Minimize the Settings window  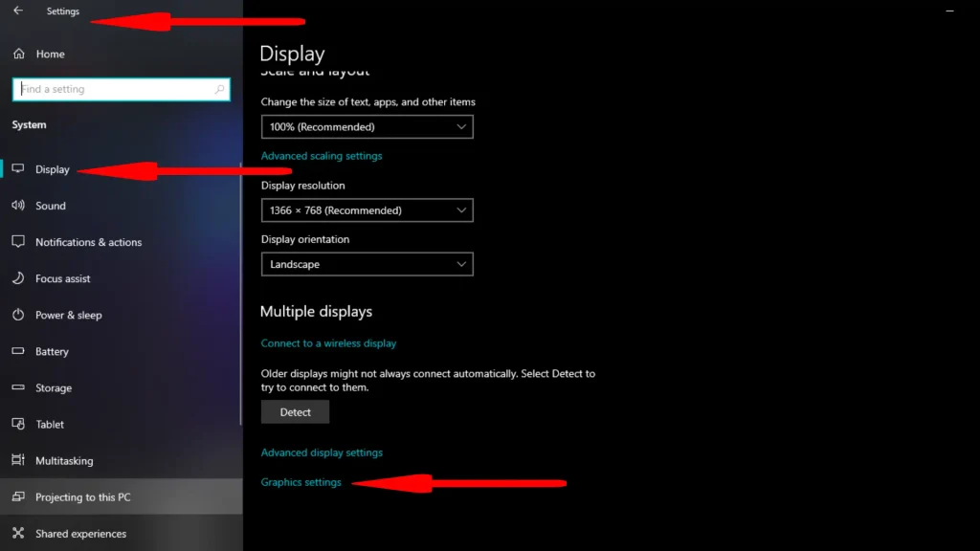point(949,11)
